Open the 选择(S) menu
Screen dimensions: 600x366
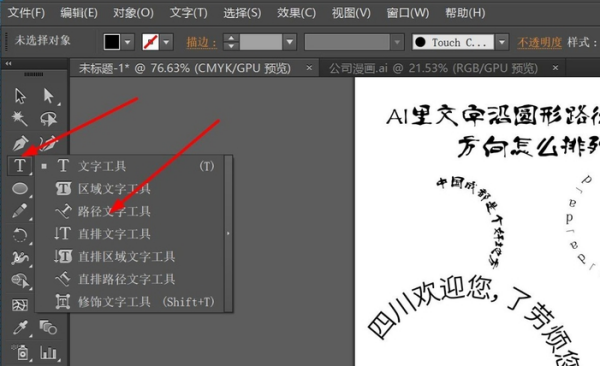[x=242, y=13]
